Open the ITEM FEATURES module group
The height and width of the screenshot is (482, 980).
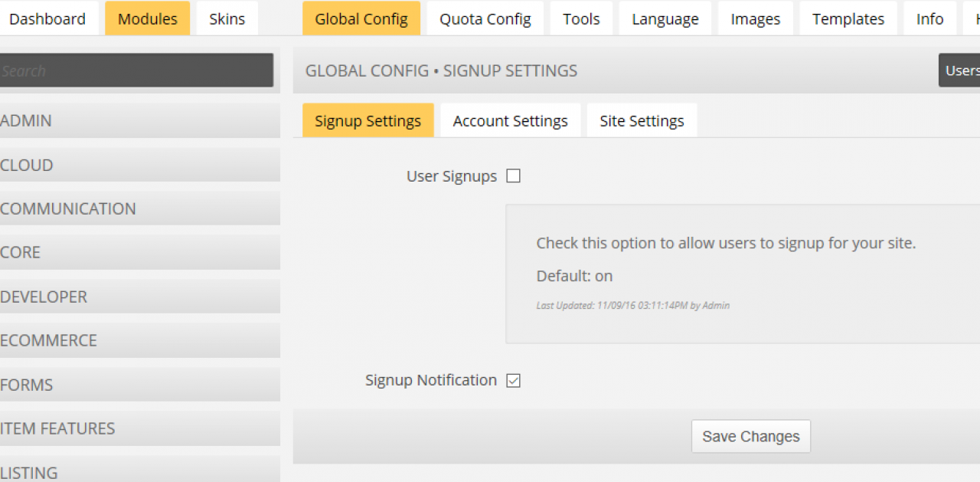pyautogui.click(x=138, y=429)
